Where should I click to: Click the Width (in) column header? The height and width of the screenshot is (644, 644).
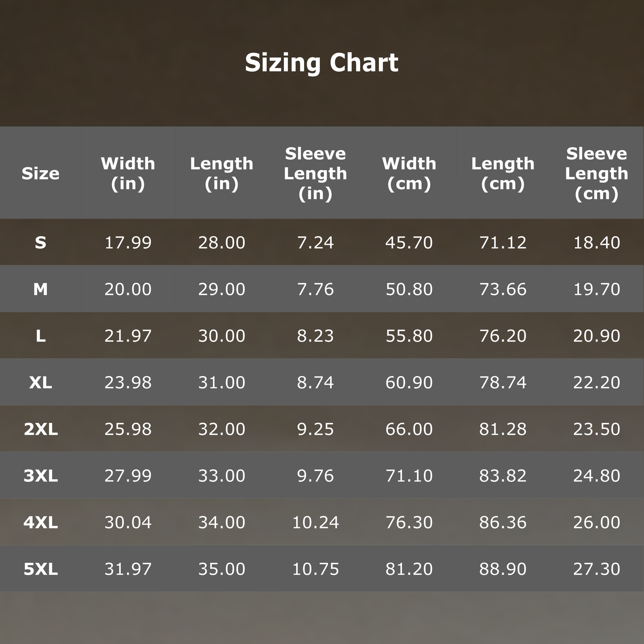pos(128,173)
